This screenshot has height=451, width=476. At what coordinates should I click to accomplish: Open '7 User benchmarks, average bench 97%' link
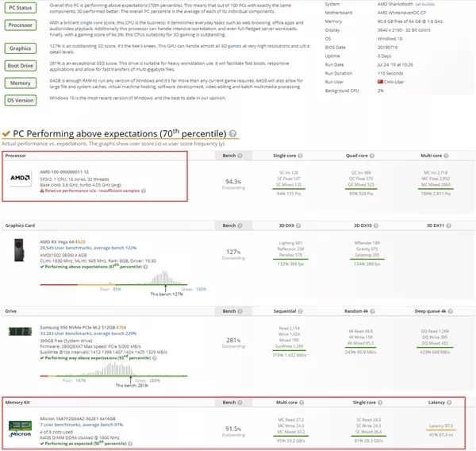pos(82,425)
